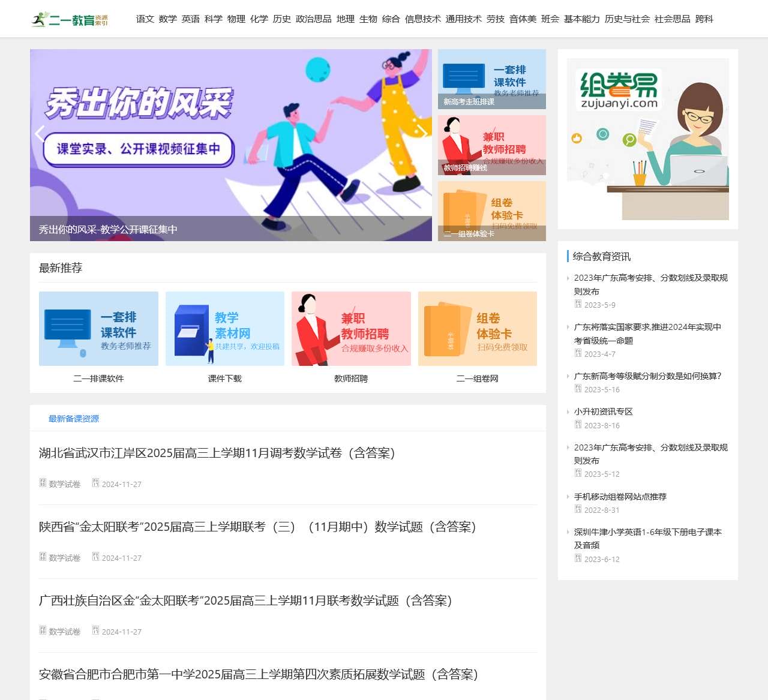Select 信息技术 in the top navigation
Screen dimensions: 768x700
click(423, 19)
